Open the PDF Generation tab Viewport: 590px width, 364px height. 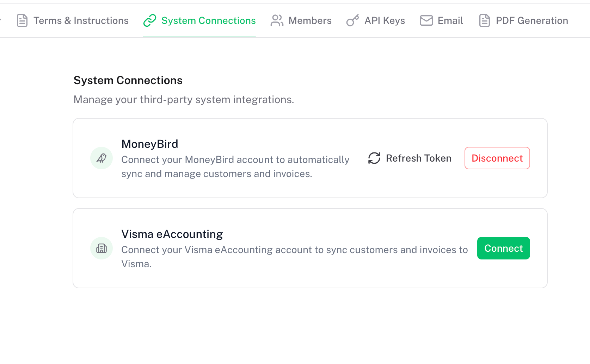523,21
